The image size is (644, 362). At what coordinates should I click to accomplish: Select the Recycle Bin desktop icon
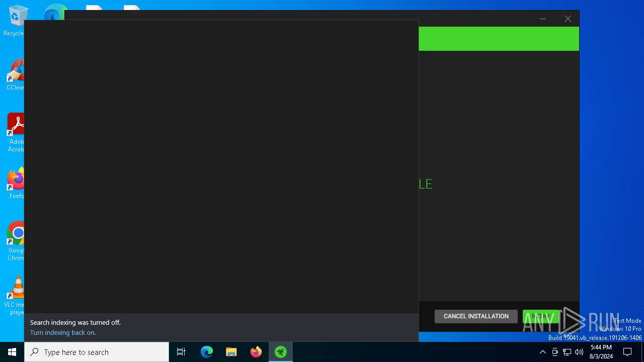click(x=15, y=21)
